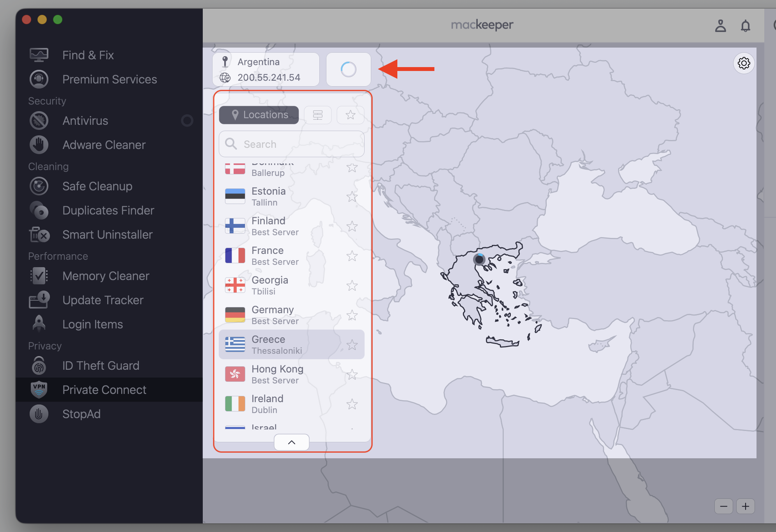Open Find & Fix in sidebar

(109, 55)
